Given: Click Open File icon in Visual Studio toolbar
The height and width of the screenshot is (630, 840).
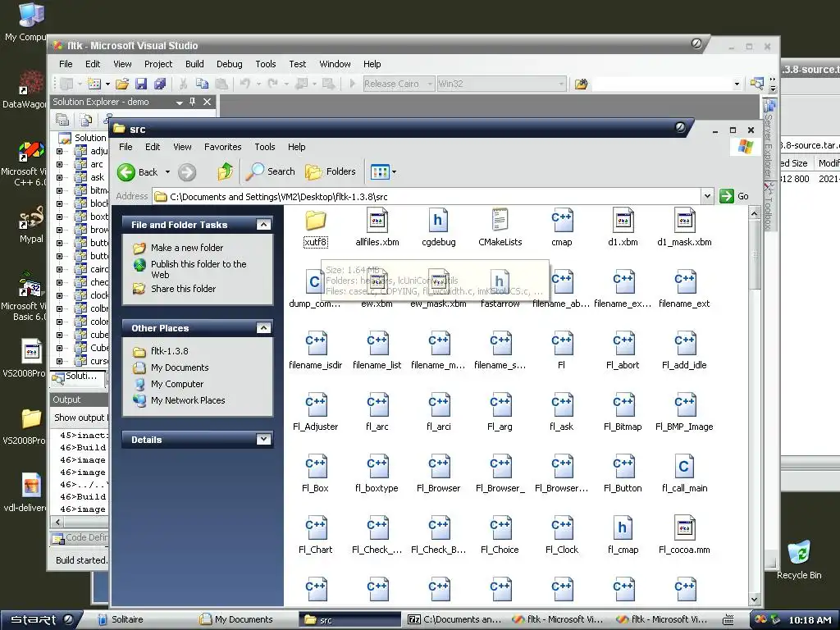Looking at the screenshot, I should click(122, 84).
